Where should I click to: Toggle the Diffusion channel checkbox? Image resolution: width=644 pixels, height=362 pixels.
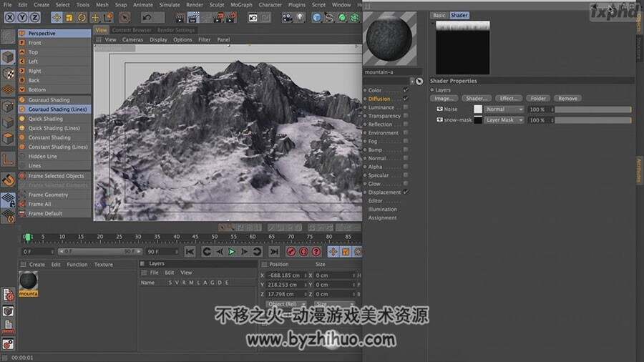[x=406, y=99]
